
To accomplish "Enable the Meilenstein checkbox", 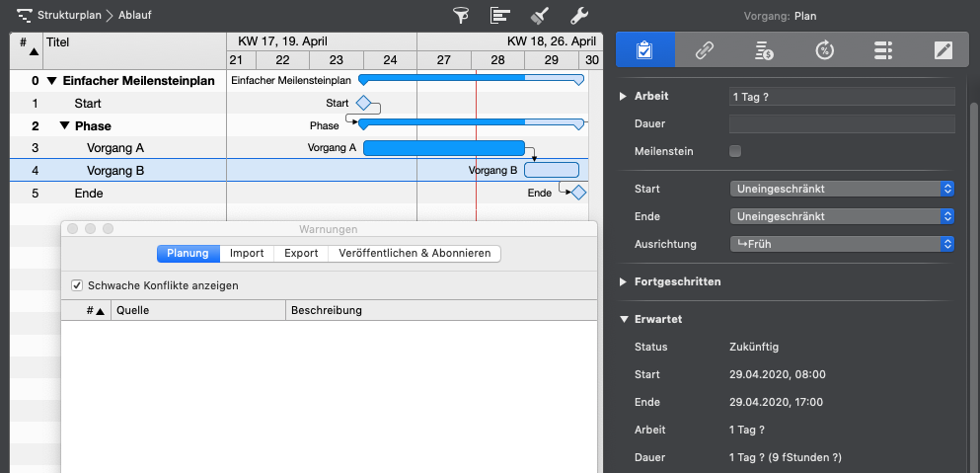I will pyautogui.click(x=734, y=151).
